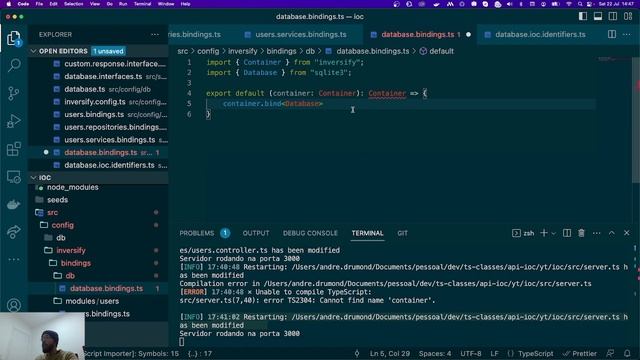Create a new terminal with plus icon
640x360 pixels.
pos(544,233)
